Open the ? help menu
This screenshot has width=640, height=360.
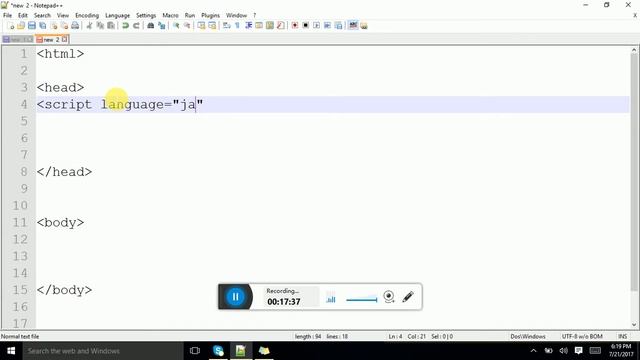254,15
